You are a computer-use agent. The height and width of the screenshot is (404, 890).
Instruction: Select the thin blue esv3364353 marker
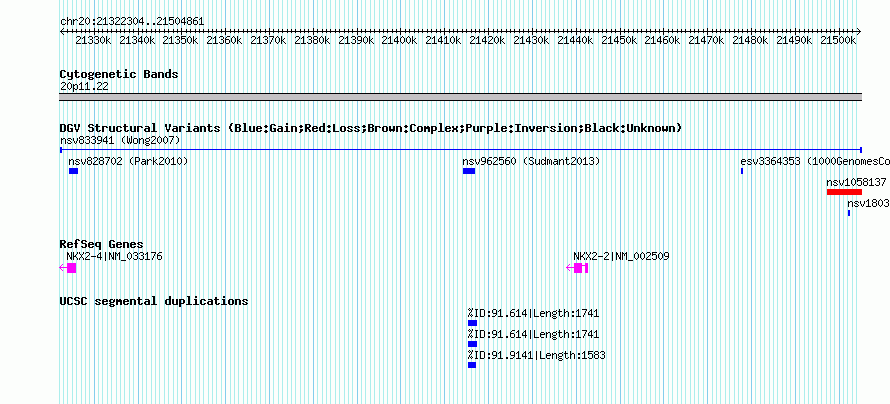coord(742,171)
